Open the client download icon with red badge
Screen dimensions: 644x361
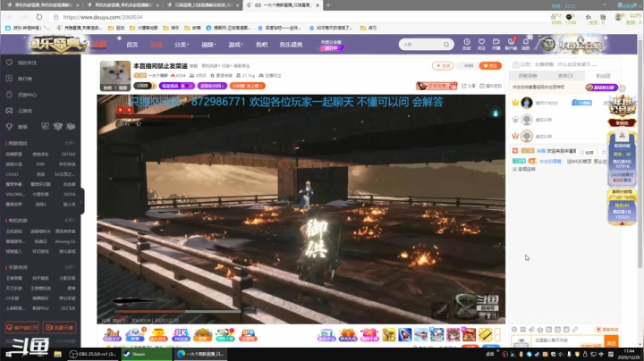point(511,44)
